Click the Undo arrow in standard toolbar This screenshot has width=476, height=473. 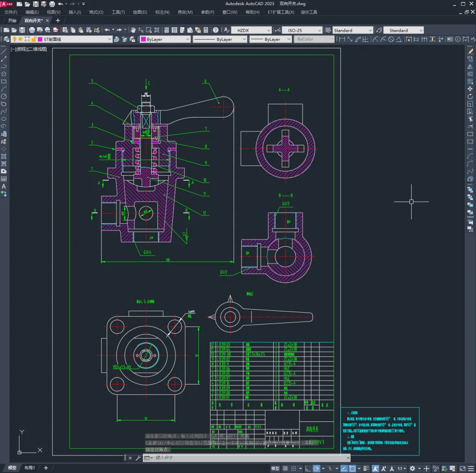coord(107,30)
